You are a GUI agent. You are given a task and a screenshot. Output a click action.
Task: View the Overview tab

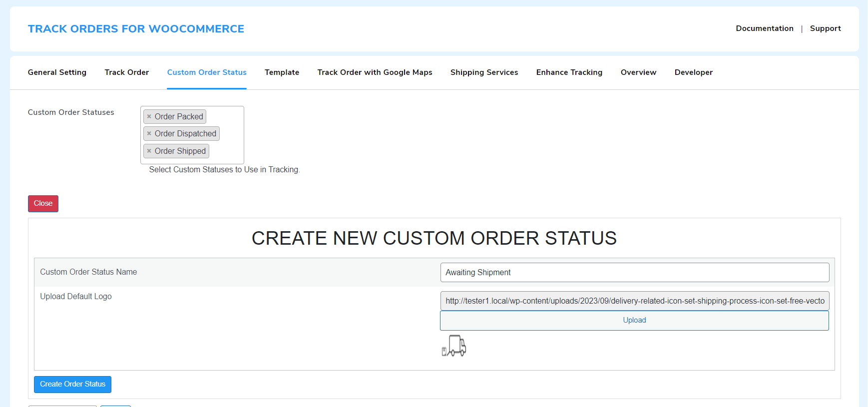(x=639, y=72)
